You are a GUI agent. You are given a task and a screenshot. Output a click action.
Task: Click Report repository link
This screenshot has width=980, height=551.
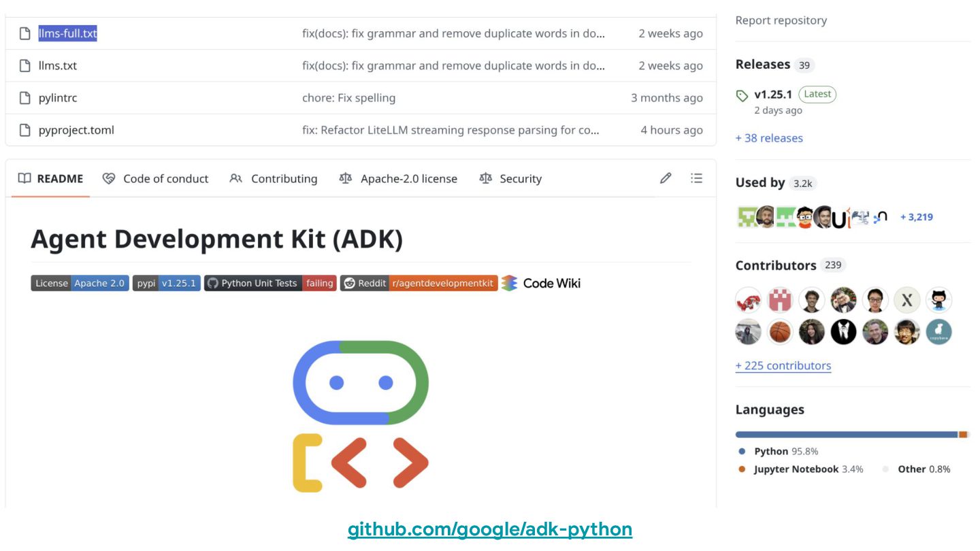pyautogui.click(x=781, y=20)
